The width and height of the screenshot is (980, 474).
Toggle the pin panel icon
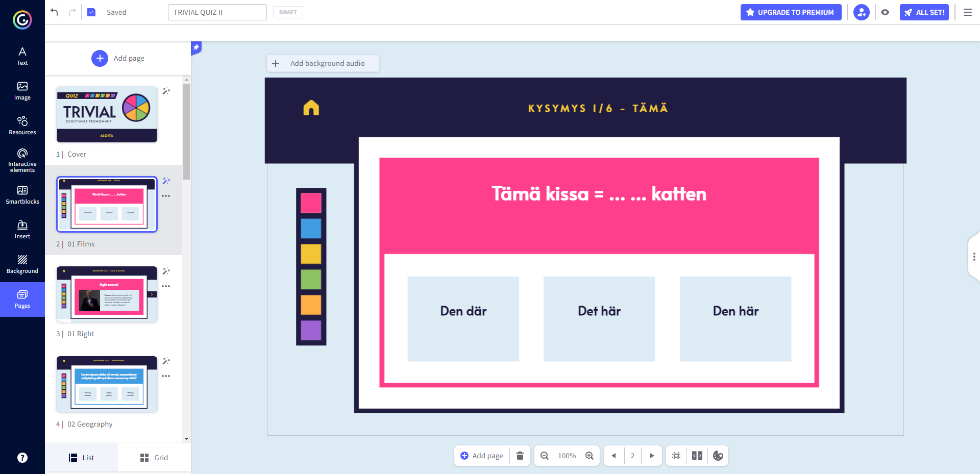(x=196, y=47)
